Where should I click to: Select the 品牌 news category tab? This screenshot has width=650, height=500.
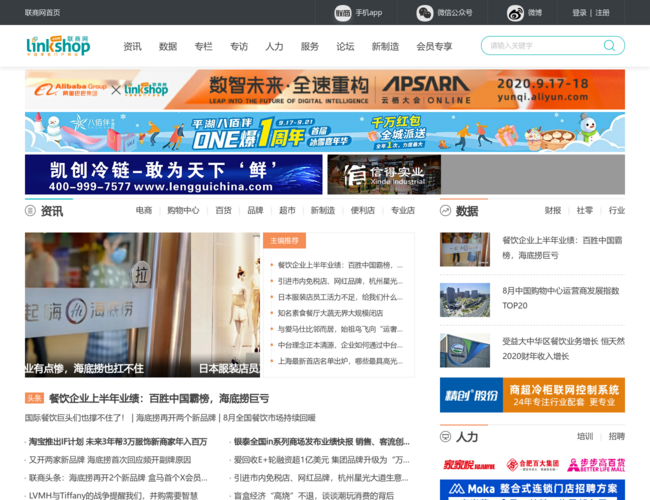tap(255, 210)
